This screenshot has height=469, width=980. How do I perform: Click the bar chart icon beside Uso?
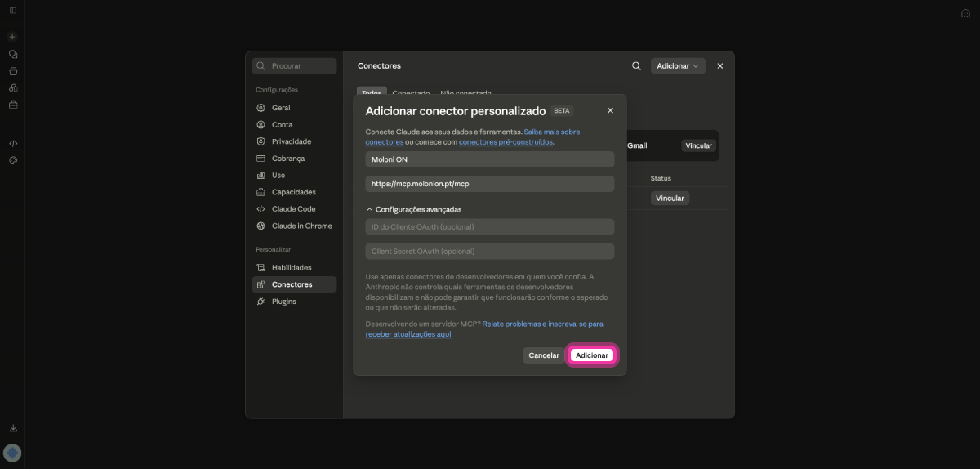coord(261,175)
